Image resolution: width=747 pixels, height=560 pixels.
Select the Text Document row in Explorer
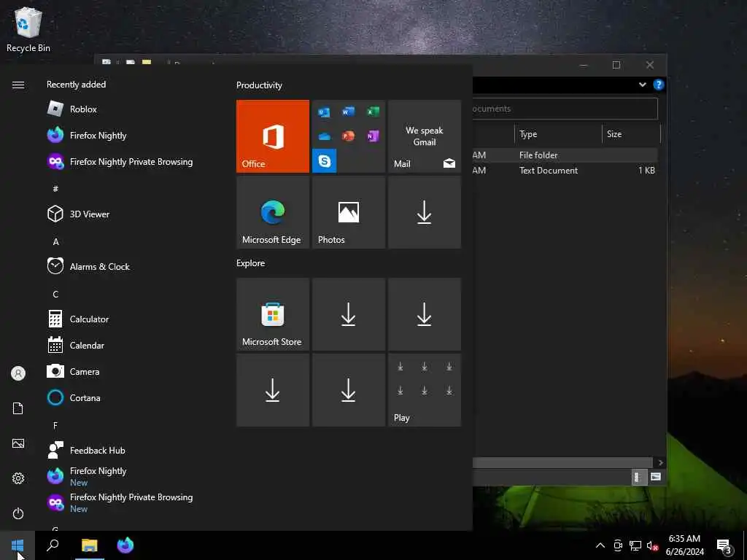(565, 170)
